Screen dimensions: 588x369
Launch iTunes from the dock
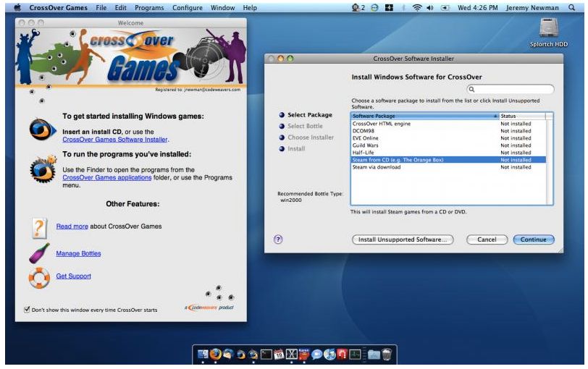pos(329,354)
